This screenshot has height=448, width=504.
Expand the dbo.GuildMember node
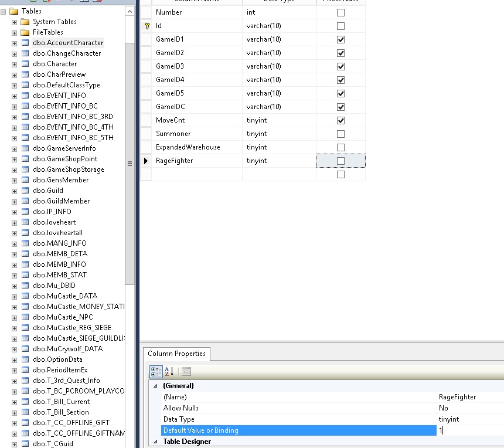pyautogui.click(x=14, y=202)
